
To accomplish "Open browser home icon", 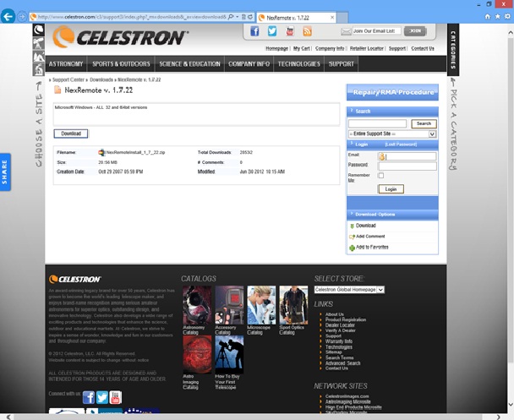I will click(488, 16).
